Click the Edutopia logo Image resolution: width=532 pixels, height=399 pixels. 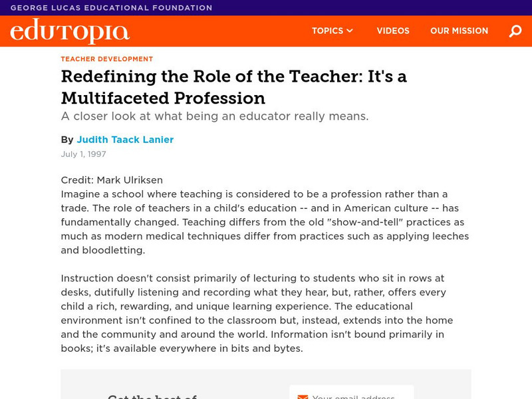pos(70,31)
